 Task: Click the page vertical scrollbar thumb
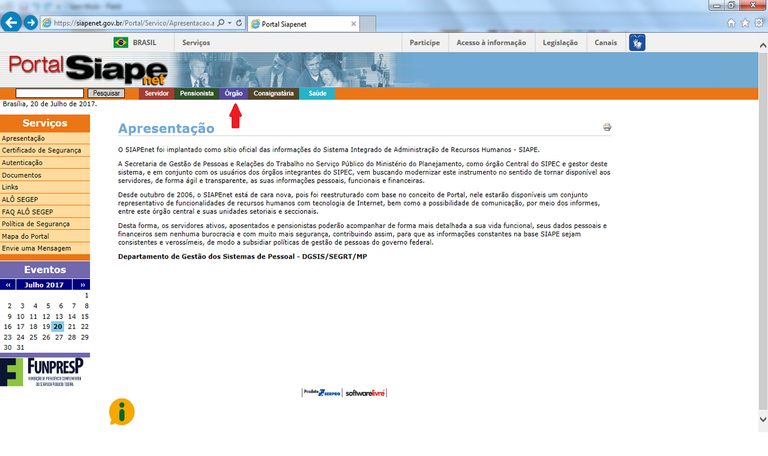[763, 230]
